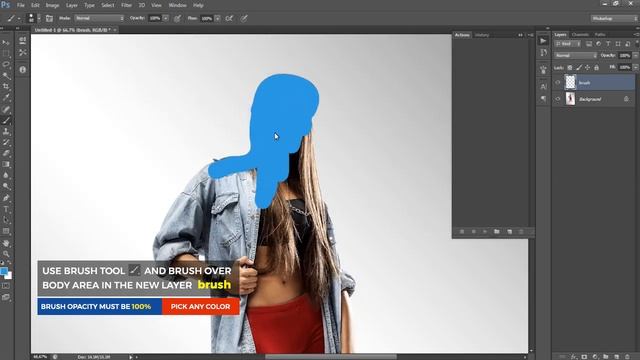Select the Zoom tool
The height and width of the screenshot is (360, 640).
[6, 254]
